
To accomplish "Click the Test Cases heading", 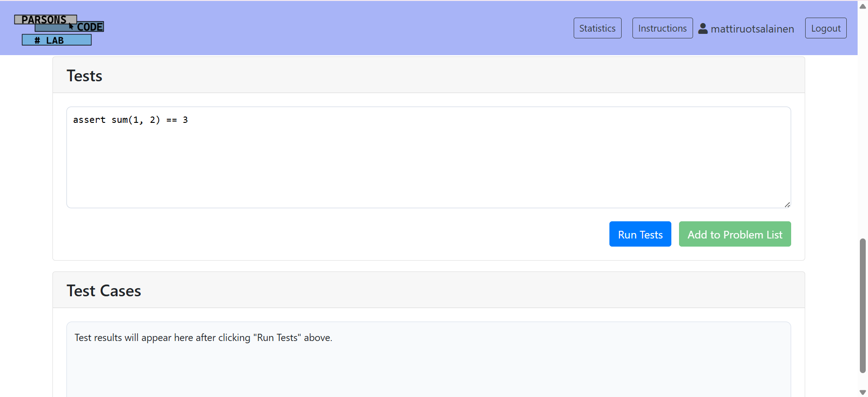I will [104, 291].
